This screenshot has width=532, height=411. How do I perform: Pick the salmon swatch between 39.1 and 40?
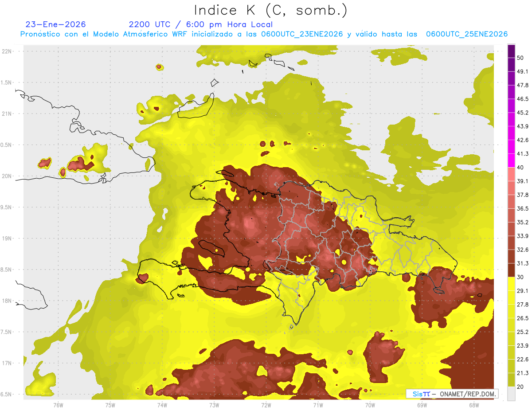click(511, 174)
